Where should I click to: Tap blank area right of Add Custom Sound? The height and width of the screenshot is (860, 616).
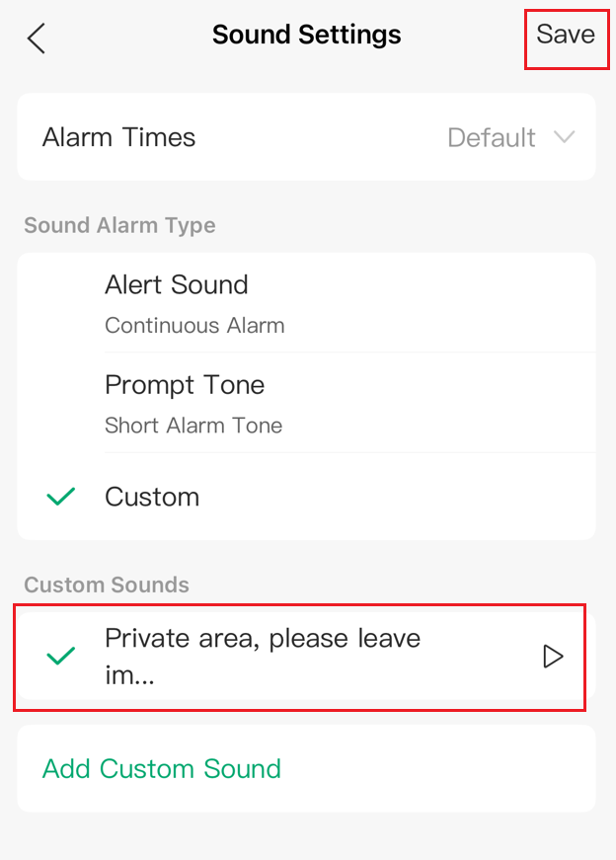pos(444,768)
